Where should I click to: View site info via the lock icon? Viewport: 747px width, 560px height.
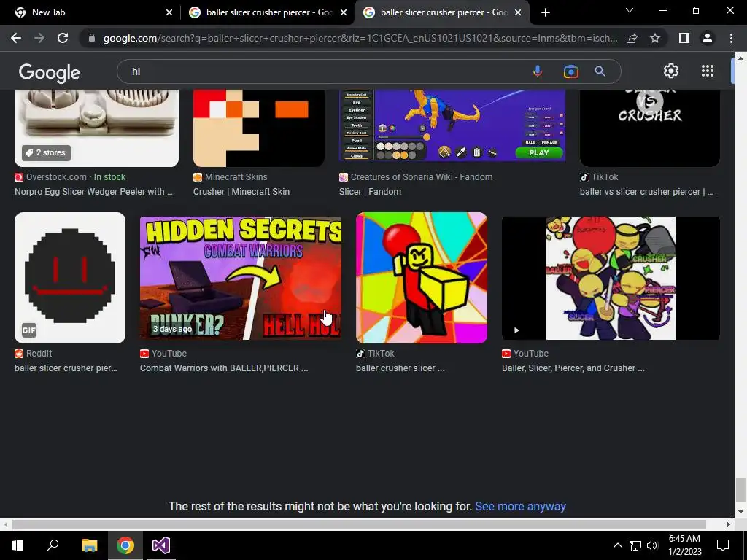(x=92, y=38)
